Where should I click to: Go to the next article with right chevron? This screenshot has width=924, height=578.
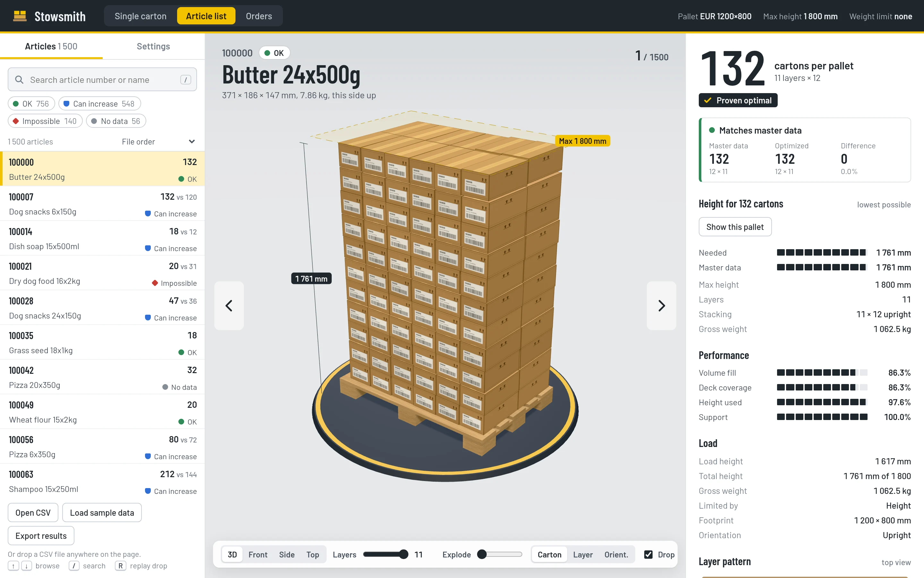(x=661, y=305)
